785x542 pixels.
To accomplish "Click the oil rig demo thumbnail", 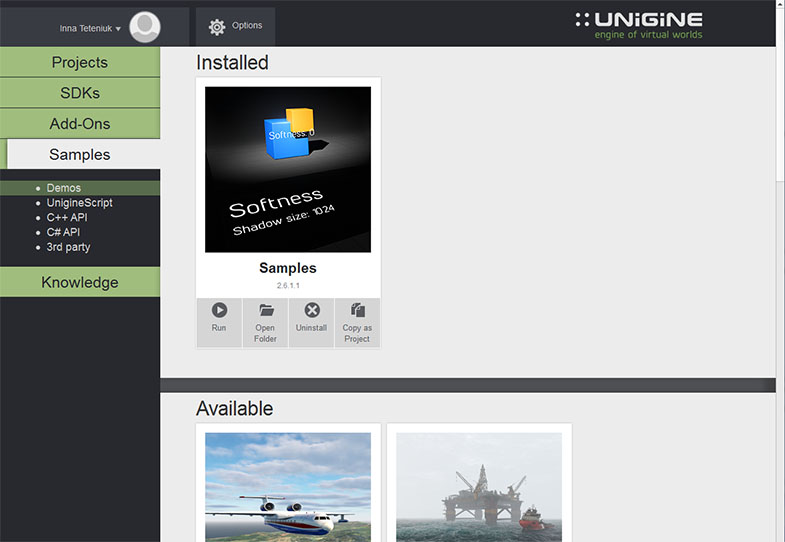I will click(x=479, y=487).
